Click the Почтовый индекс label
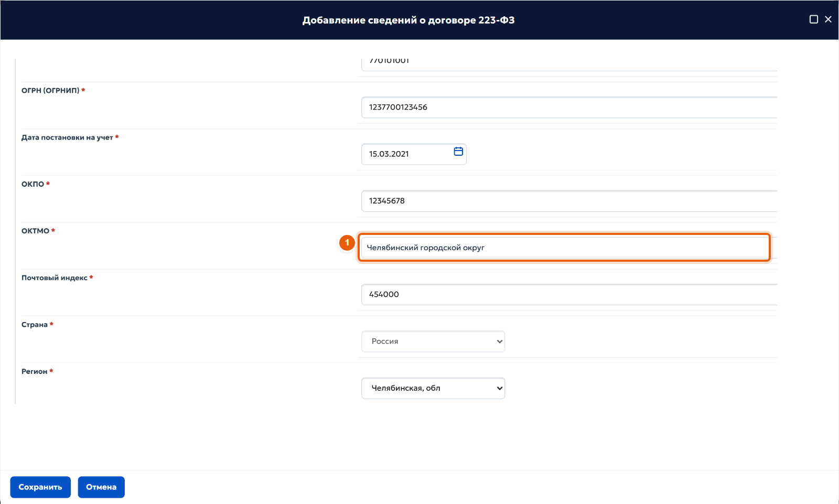839x504 pixels. [55, 277]
